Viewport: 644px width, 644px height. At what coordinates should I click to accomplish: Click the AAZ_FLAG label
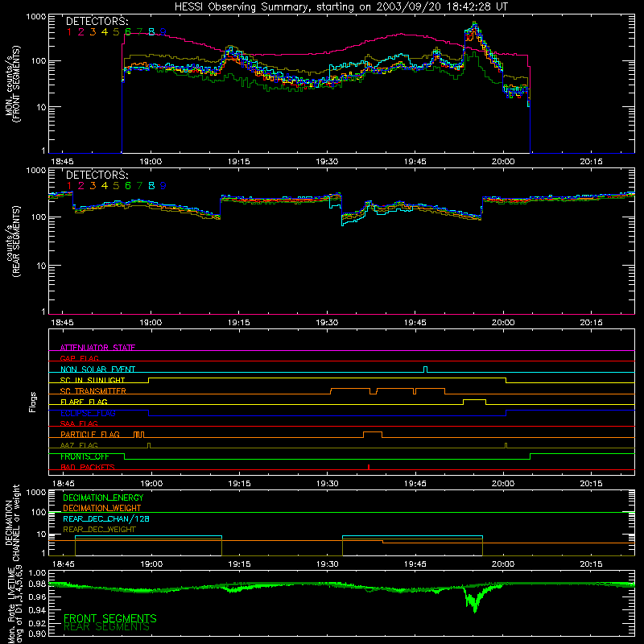(x=79, y=445)
